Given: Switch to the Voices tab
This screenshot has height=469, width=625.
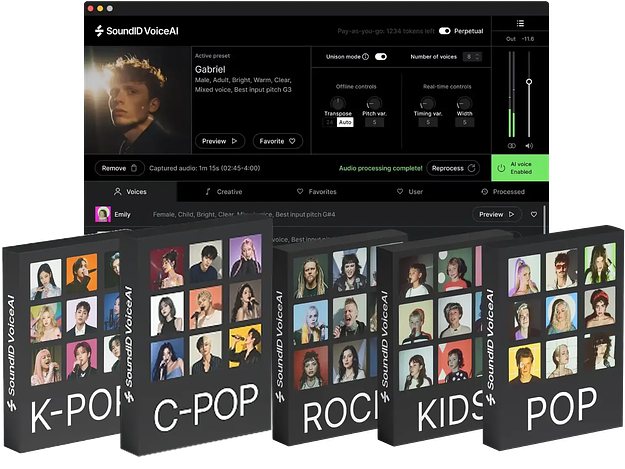Looking at the screenshot, I should [x=130, y=192].
